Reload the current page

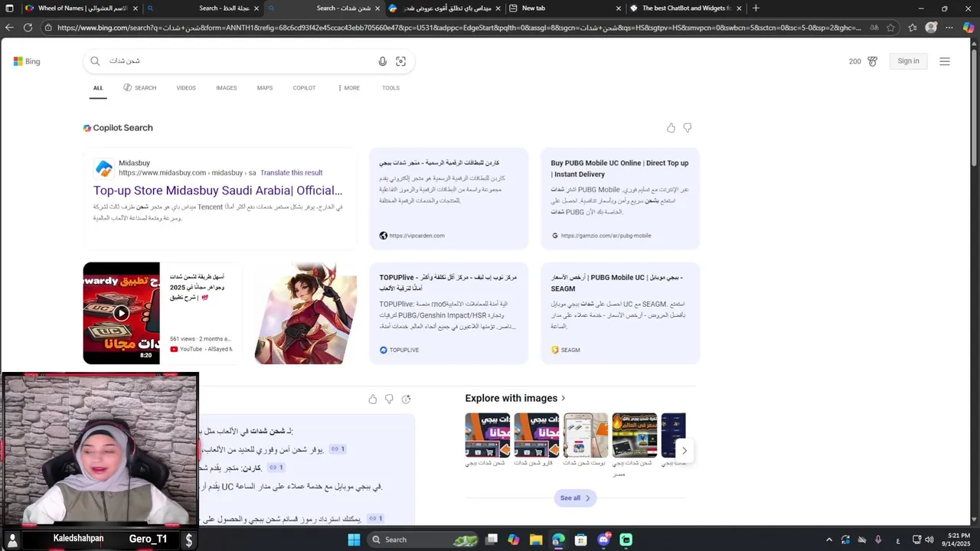click(28, 28)
